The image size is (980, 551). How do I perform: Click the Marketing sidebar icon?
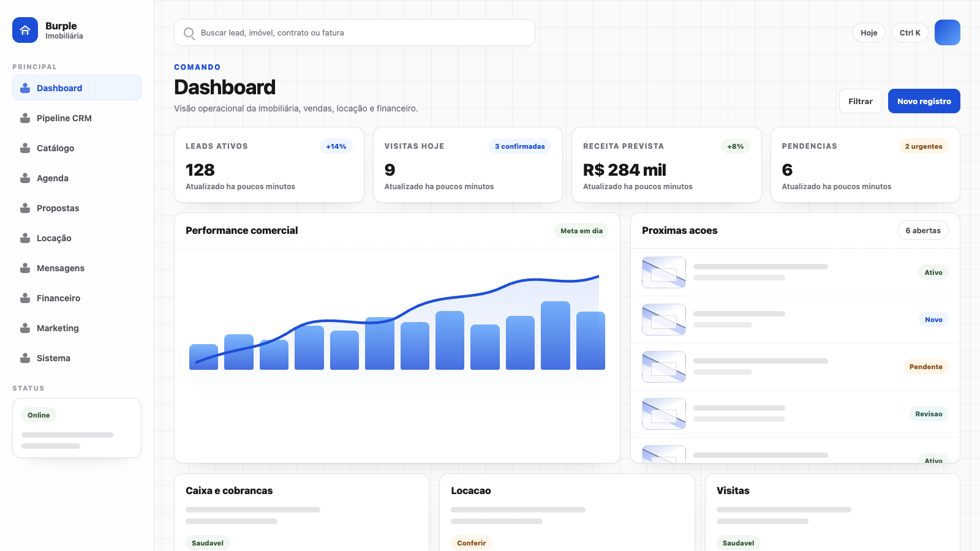click(25, 328)
